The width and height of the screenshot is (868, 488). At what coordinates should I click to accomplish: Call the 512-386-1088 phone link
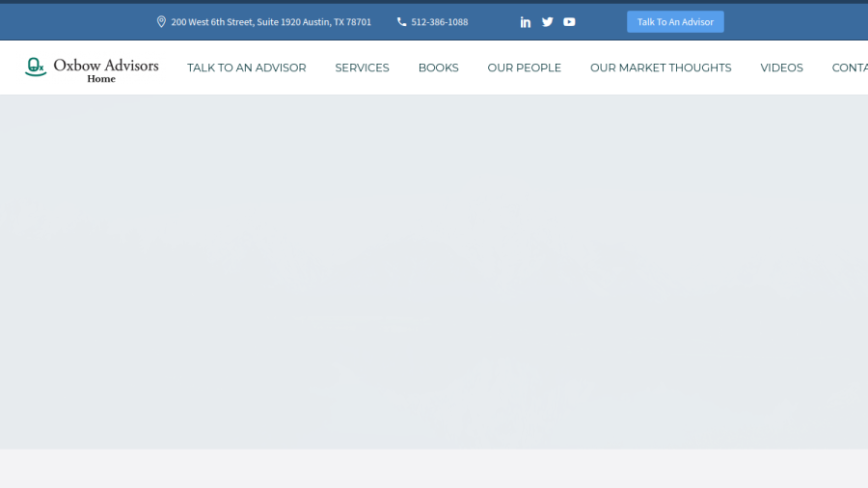[x=440, y=22]
